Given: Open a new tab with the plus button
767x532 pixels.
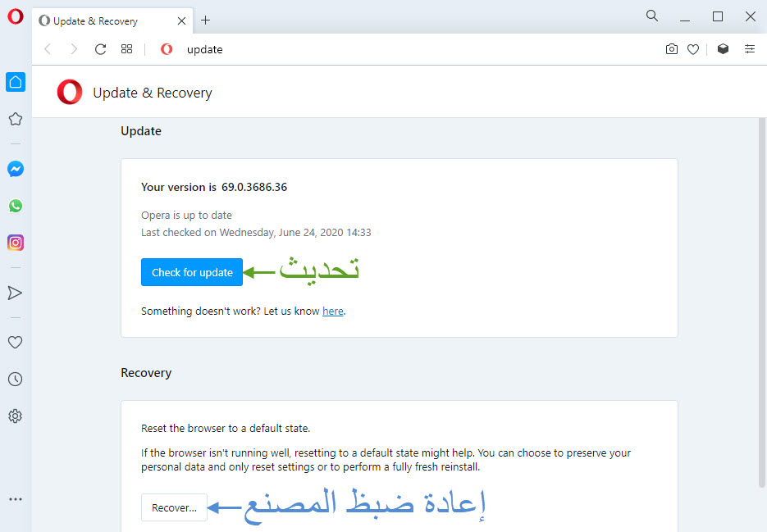Looking at the screenshot, I should click(x=205, y=20).
